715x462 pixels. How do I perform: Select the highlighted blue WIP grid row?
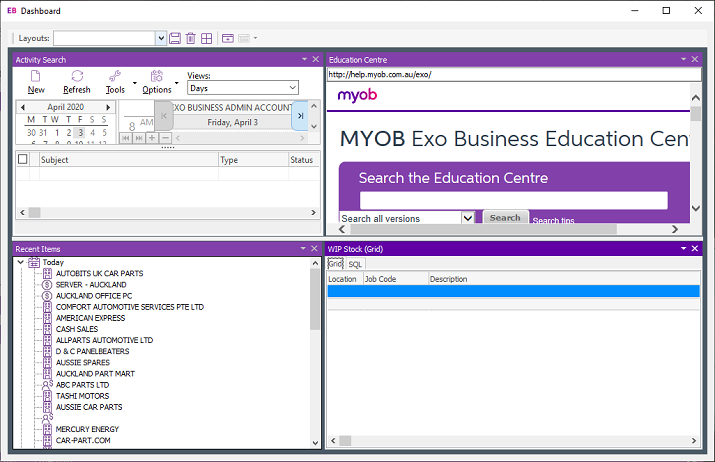(x=513, y=291)
